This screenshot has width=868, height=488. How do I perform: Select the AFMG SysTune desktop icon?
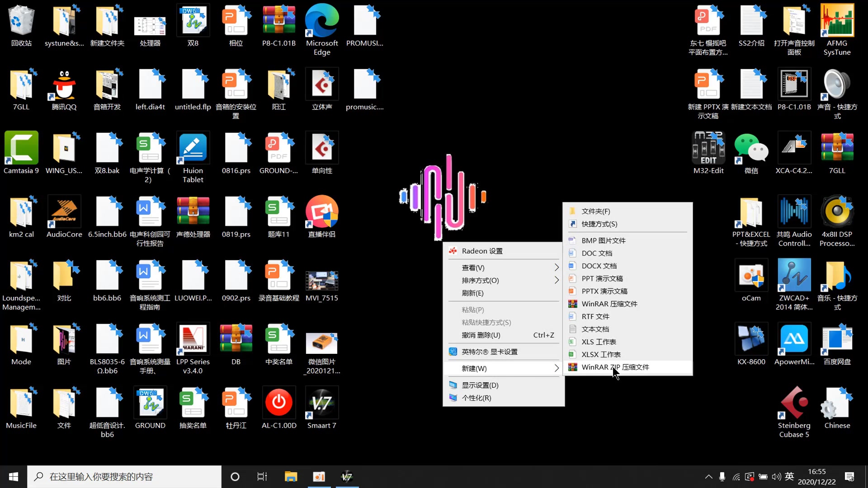(837, 21)
